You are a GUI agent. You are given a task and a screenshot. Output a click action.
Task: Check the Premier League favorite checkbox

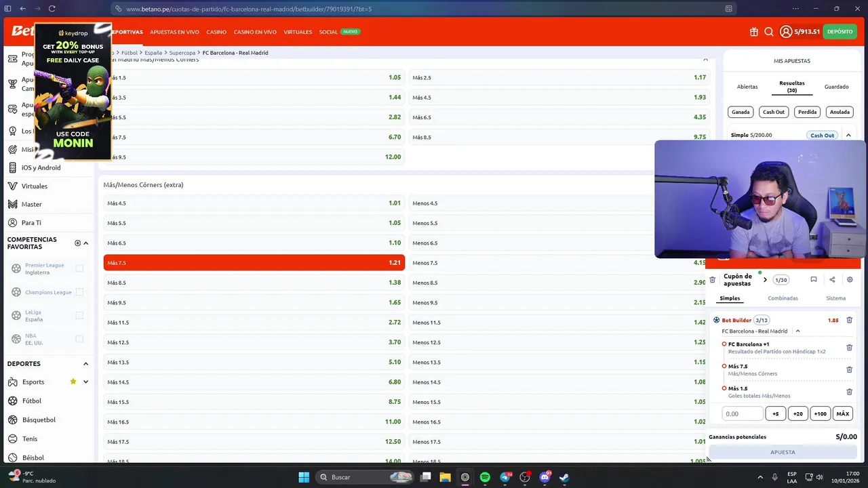point(79,268)
